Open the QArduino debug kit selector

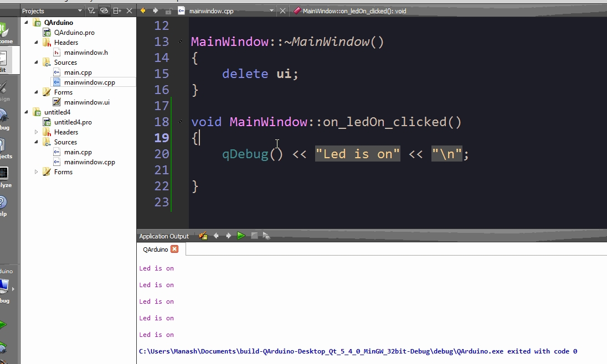coord(7,286)
